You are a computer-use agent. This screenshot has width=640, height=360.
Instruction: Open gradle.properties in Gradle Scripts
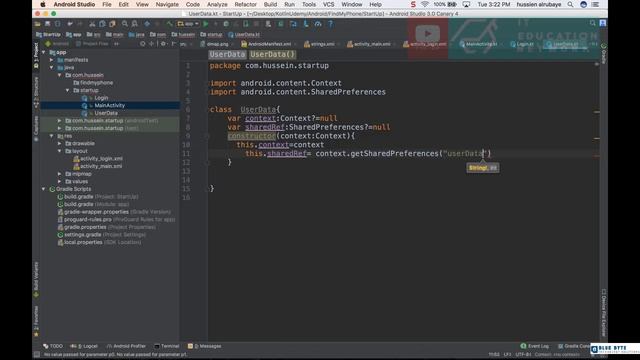click(85, 227)
